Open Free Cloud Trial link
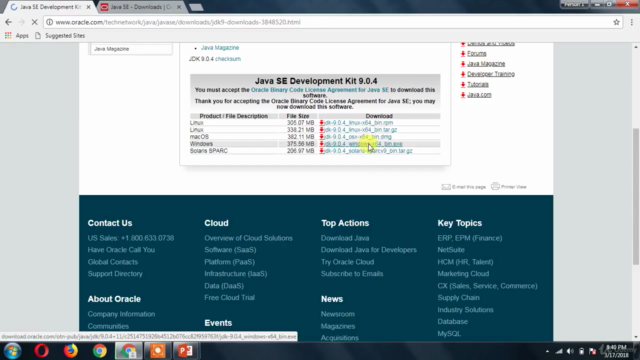Image resolution: width=640 pixels, height=360 pixels. 229,298
